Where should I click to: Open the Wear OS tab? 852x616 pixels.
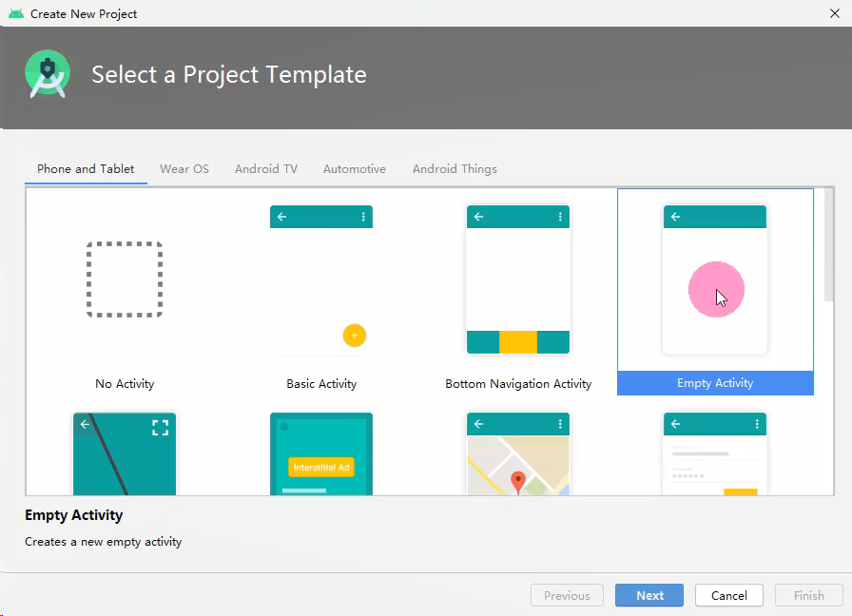point(184,169)
